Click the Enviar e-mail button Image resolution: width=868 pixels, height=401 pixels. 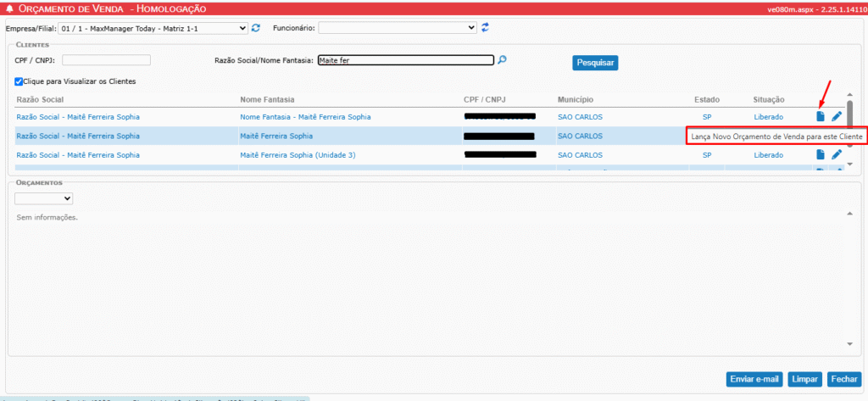point(754,379)
